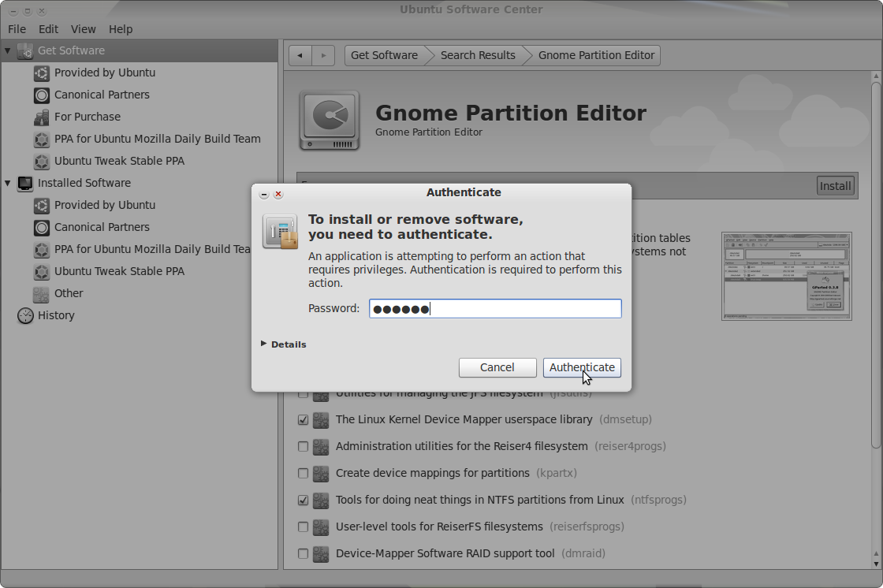
Task: Click the ntfsprogs package icon
Action: point(321,501)
